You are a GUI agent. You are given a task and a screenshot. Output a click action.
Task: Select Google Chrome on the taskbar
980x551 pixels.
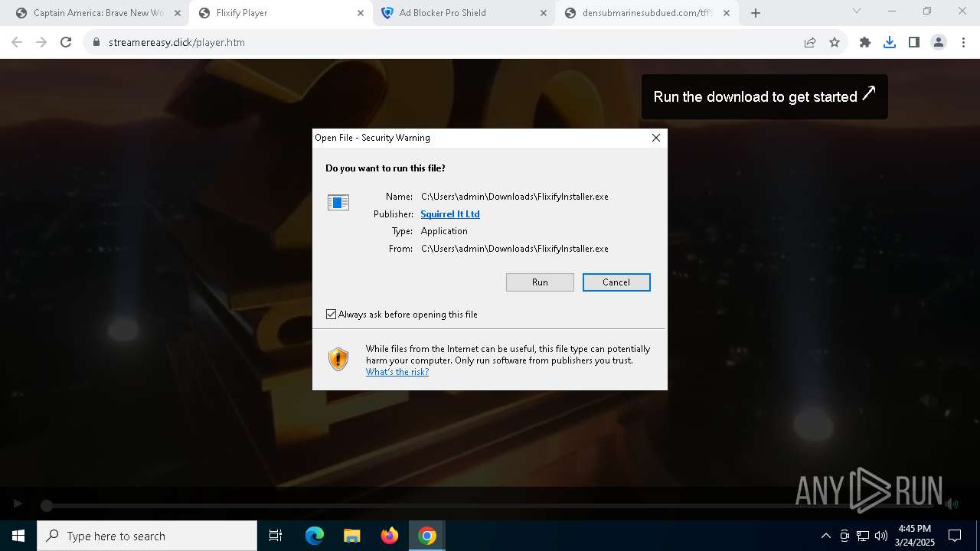[427, 536]
